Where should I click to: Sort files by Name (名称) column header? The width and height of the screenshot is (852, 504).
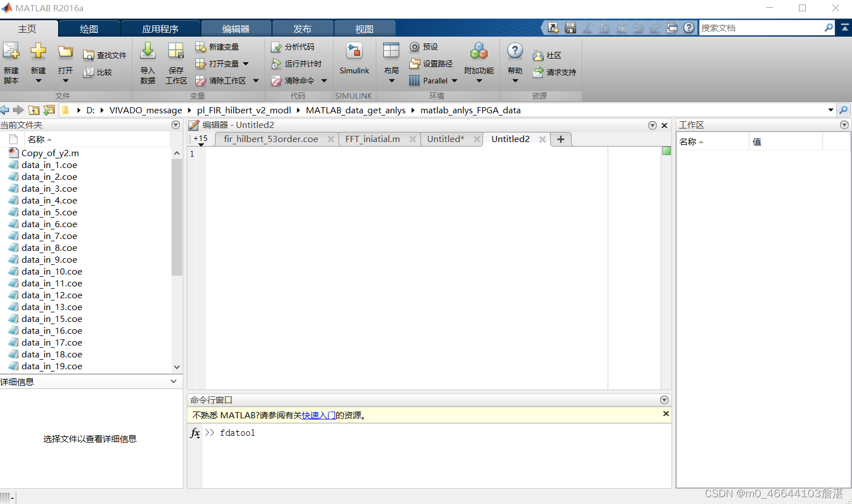(36, 139)
